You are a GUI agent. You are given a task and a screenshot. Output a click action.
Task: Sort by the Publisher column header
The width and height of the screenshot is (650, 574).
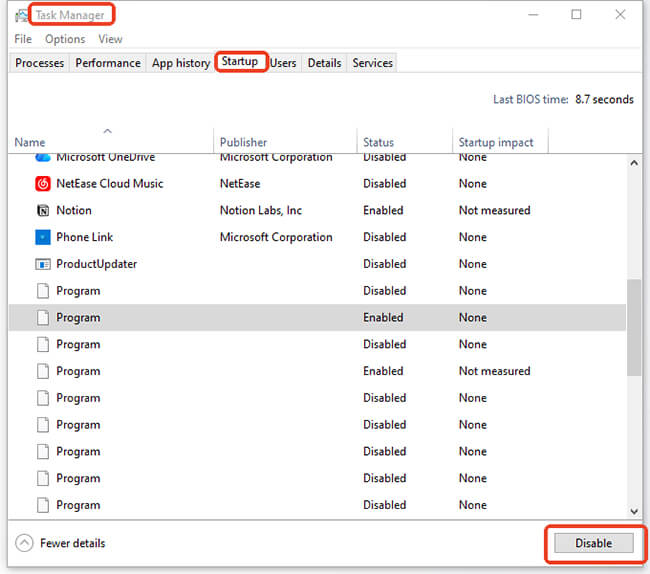(285, 140)
